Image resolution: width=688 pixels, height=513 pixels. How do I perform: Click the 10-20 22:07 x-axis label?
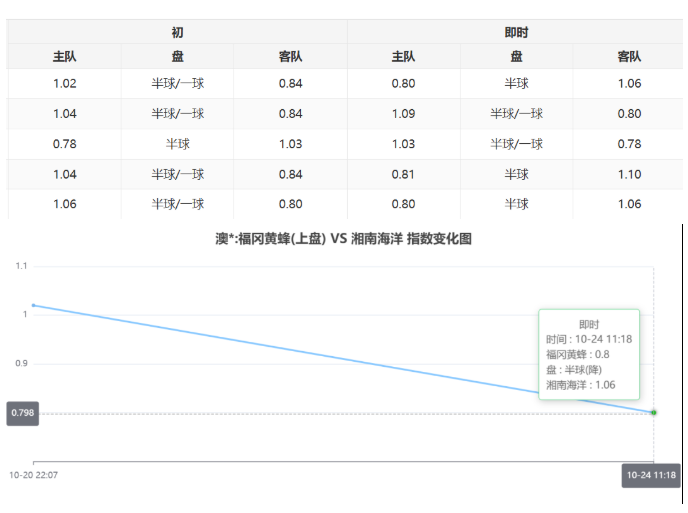pyautogui.click(x=34, y=475)
